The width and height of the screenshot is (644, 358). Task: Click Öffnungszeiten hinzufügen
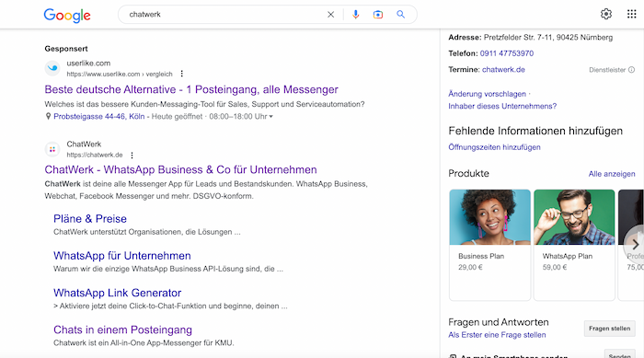tap(495, 147)
